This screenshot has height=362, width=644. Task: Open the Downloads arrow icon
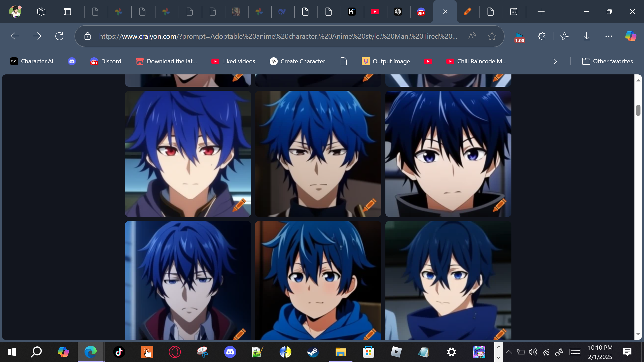tap(586, 36)
